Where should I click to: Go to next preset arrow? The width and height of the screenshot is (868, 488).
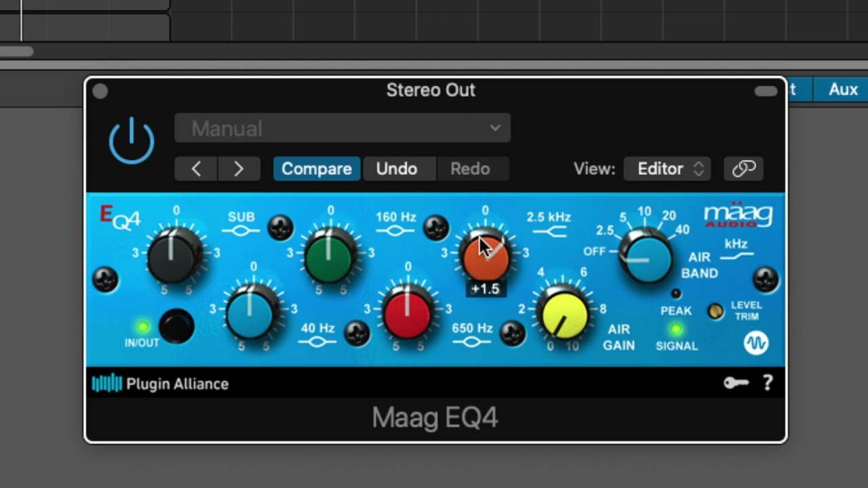239,169
